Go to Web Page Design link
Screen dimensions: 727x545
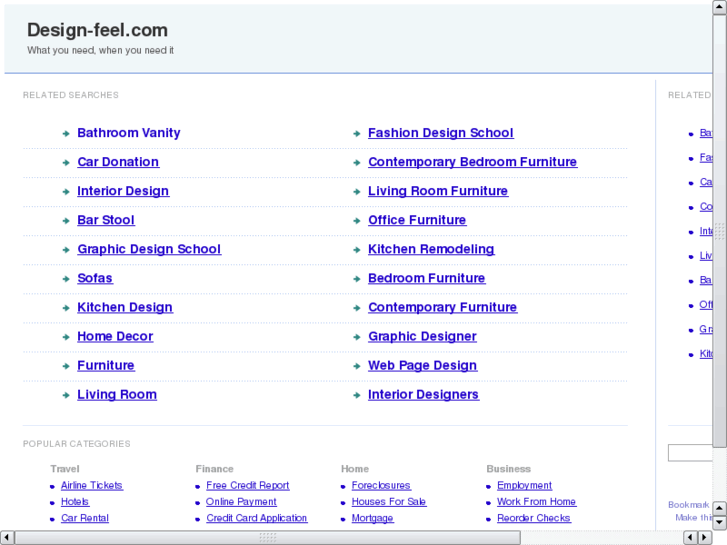422,365
